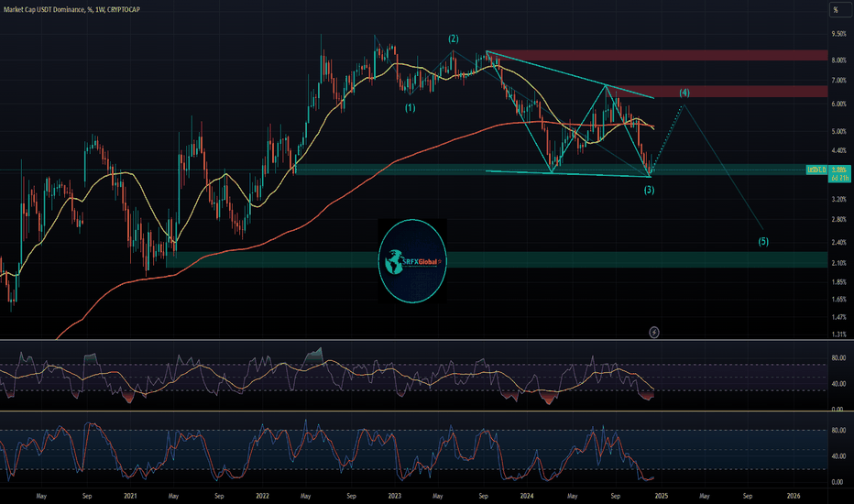Click the 2.80% price axis label
This screenshot has width=854, height=504.
(838, 220)
